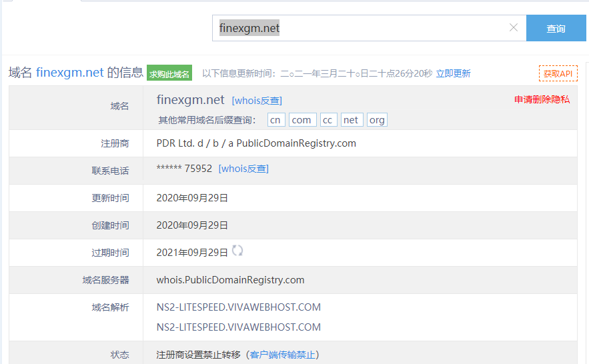Click whois.PublicDomainRegistry.com server text

[230, 280]
